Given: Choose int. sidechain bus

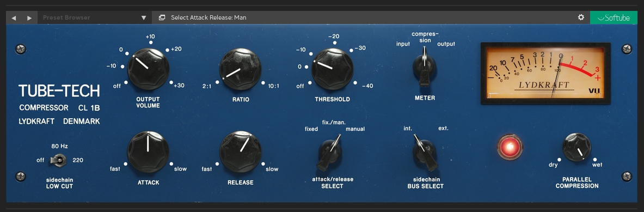Looking at the screenshot, I should 407,128.
